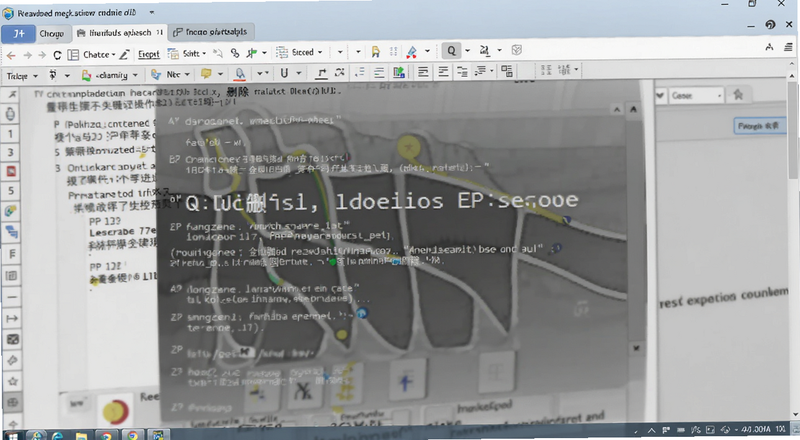This screenshot has height=440, width=800.
Task: Click the green flag icon in the top toolbar
Action: (x=252, y=53)
